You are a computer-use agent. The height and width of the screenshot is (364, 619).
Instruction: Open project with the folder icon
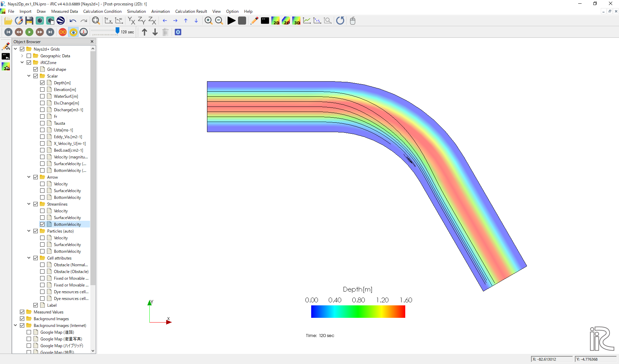tap(8, 21)
